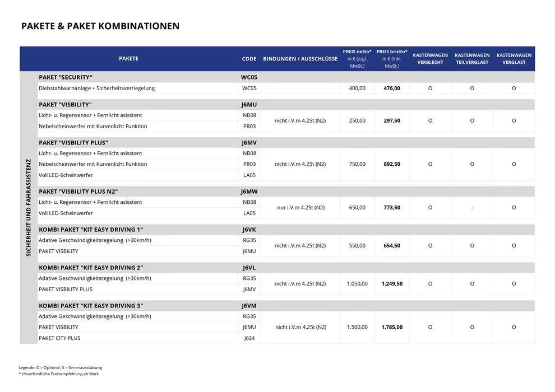Click the "KASTENWAGEN TEILVERGLAST" column header
This screenshot has height=392, width=555.
(x=472, y=59)
